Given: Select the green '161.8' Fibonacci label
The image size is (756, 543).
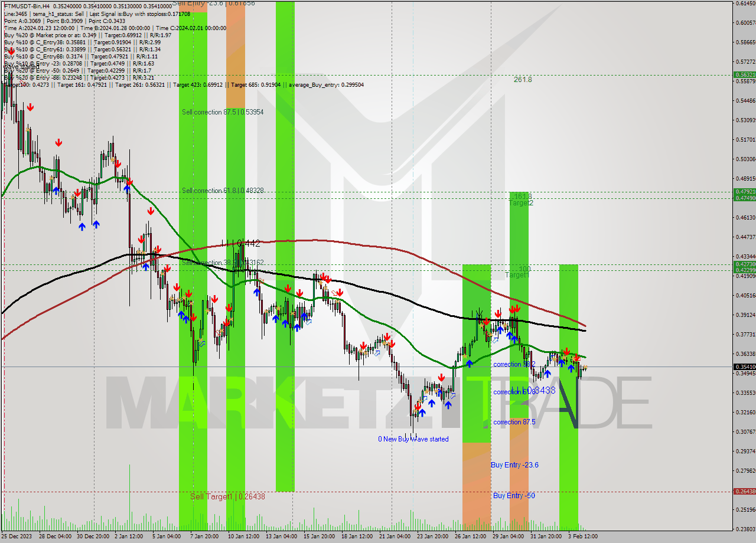Looking at the screenshot, I should pyautogui.click(x=523, y=196).
